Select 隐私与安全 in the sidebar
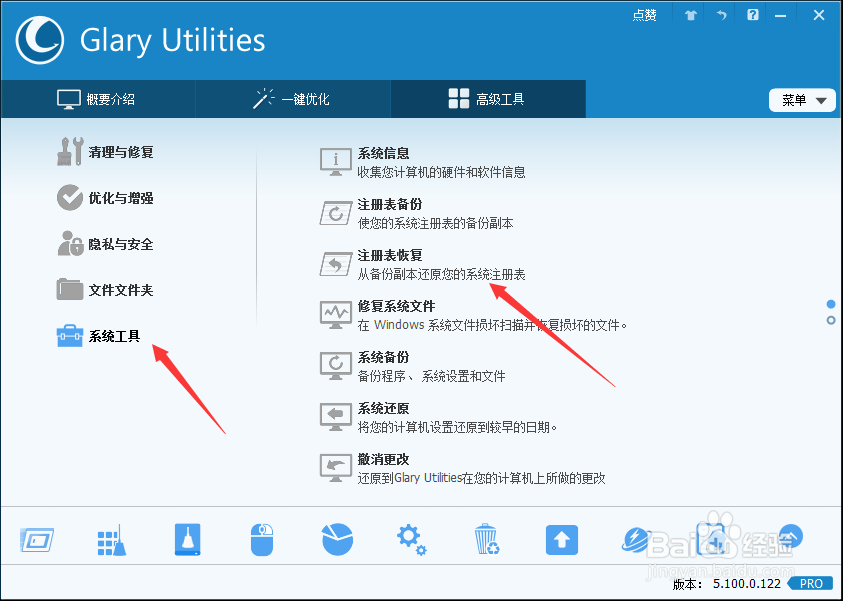Viewport: 843px width, 601px height. (x=115, y=244)
